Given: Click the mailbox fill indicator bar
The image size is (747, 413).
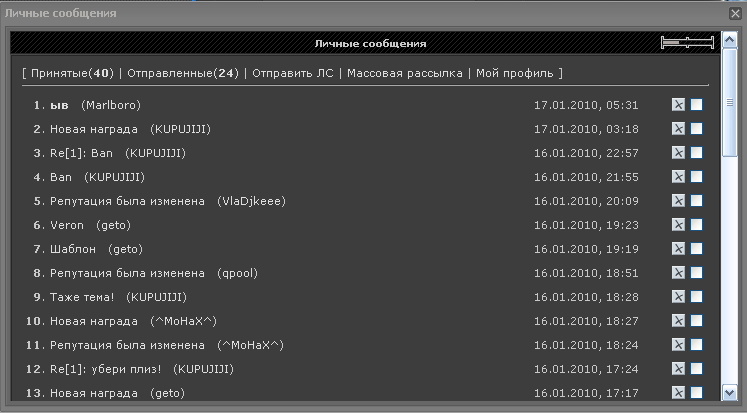Looking at the screenshot, I should pos(687,43).
